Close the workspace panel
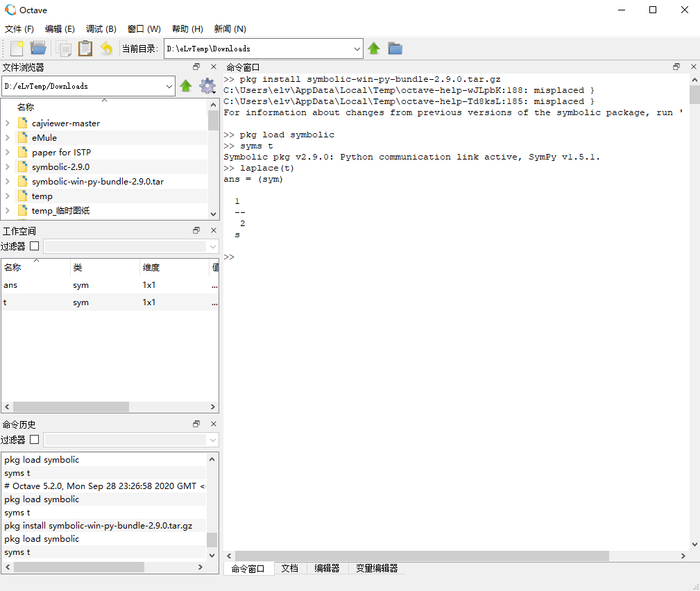 [x=214, y=230]
